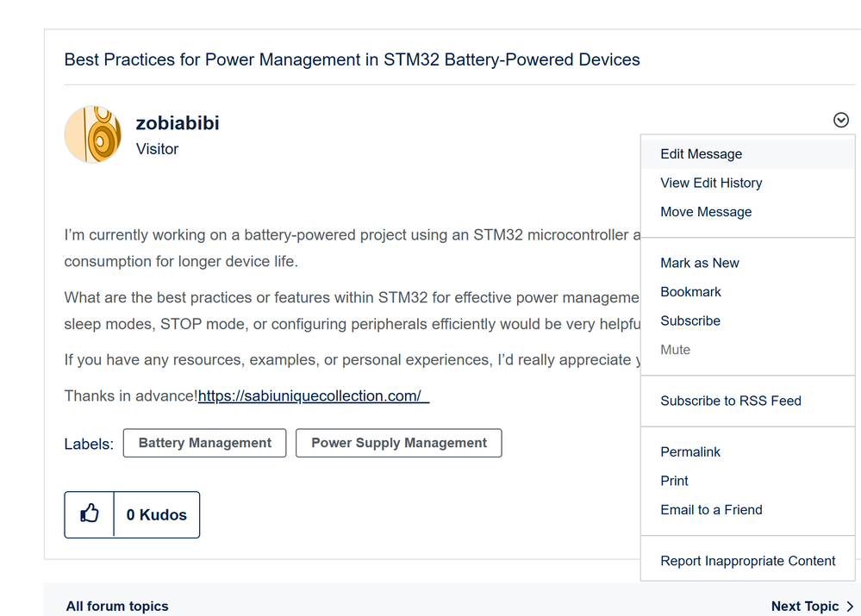
Task: Select Edit Message from the menu
Action: [x=701, y=154]
